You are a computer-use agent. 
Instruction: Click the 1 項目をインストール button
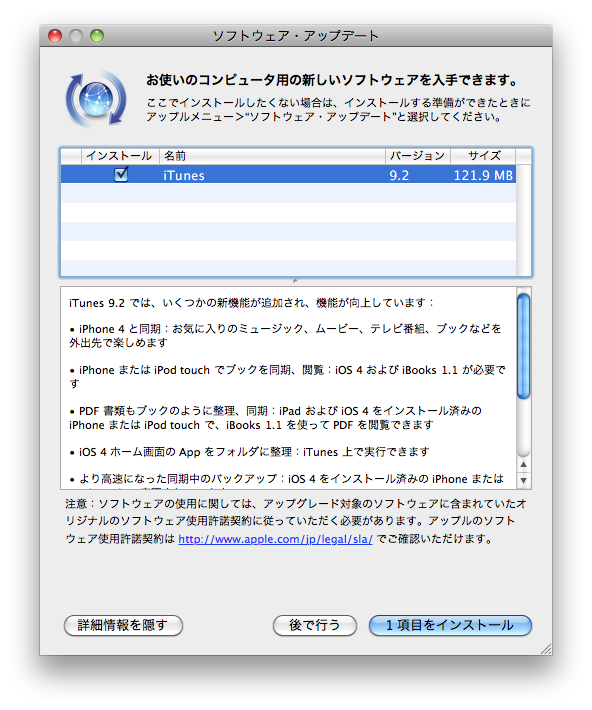pyautogui.click(x=450, y=625)
